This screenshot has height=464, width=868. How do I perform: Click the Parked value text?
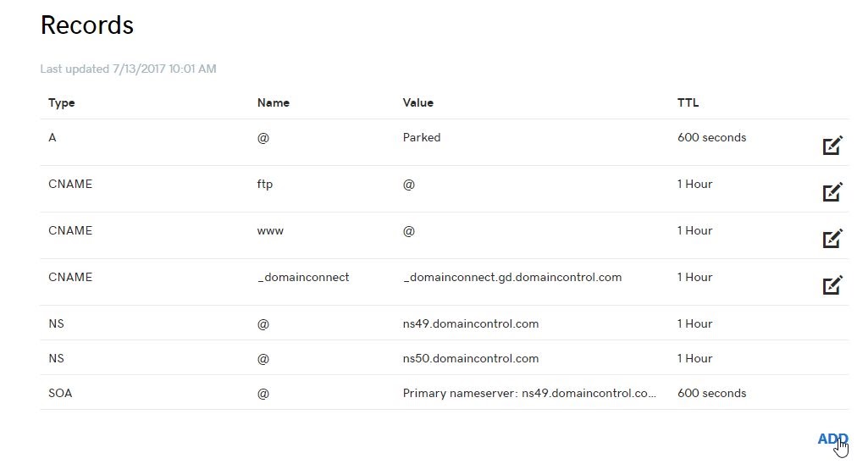click(421, 137)
